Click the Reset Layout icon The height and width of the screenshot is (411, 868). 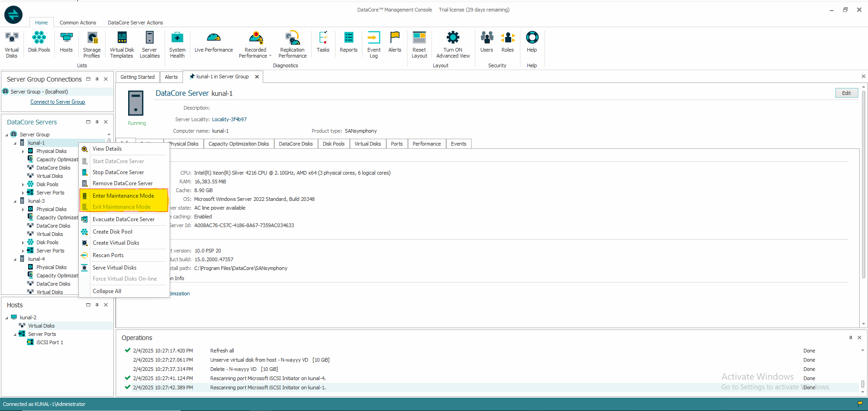419,45
